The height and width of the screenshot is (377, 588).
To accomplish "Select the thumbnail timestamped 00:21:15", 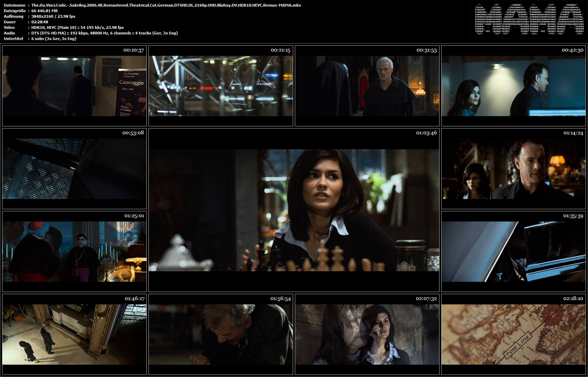I will pos(221,86).
